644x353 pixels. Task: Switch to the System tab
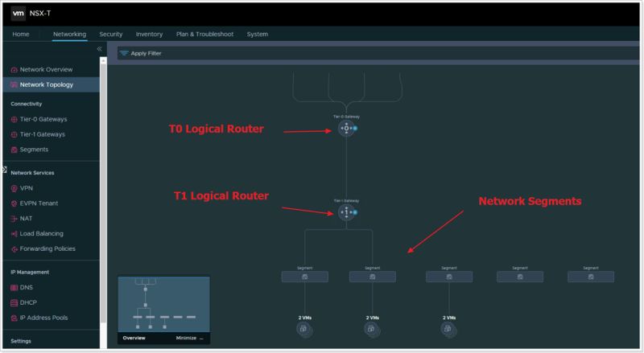(258, 34)
